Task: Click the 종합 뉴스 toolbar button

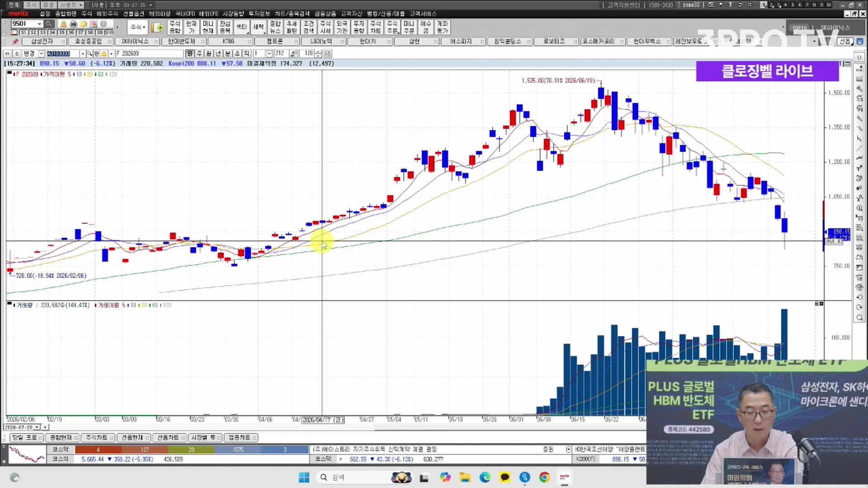Action: tap(275, 27)
